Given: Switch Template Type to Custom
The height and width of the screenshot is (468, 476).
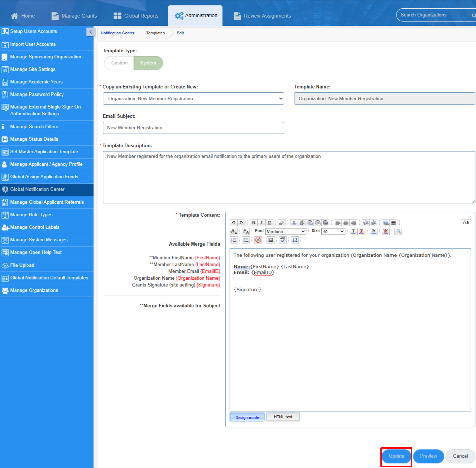Looking at the screenshot, I should point(119,63).
